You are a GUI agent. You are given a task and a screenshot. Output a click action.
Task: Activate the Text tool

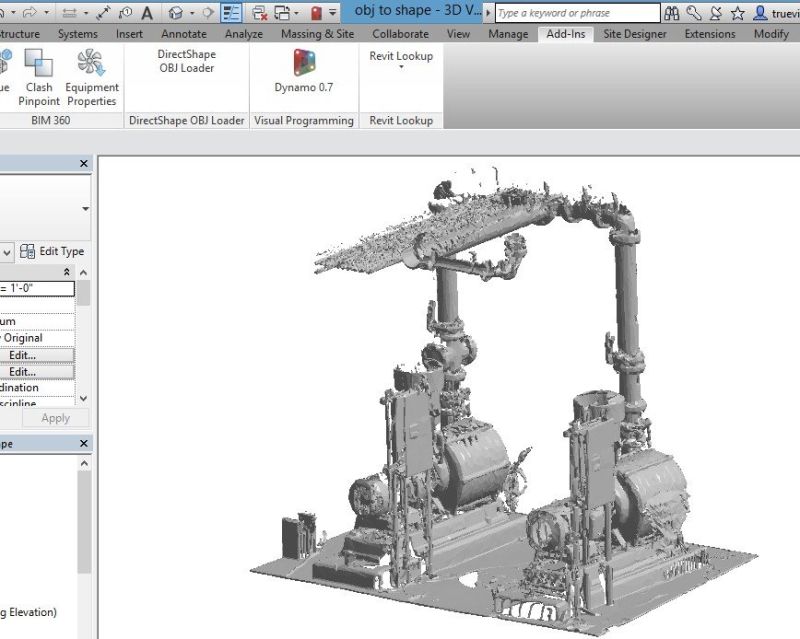pos(147,12)
